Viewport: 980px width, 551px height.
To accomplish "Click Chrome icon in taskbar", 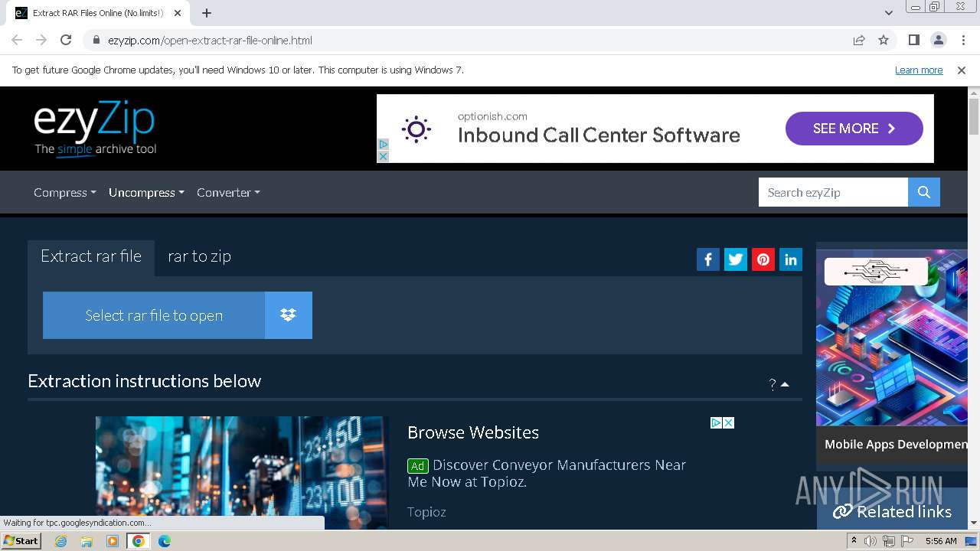I will pos(138,541).
